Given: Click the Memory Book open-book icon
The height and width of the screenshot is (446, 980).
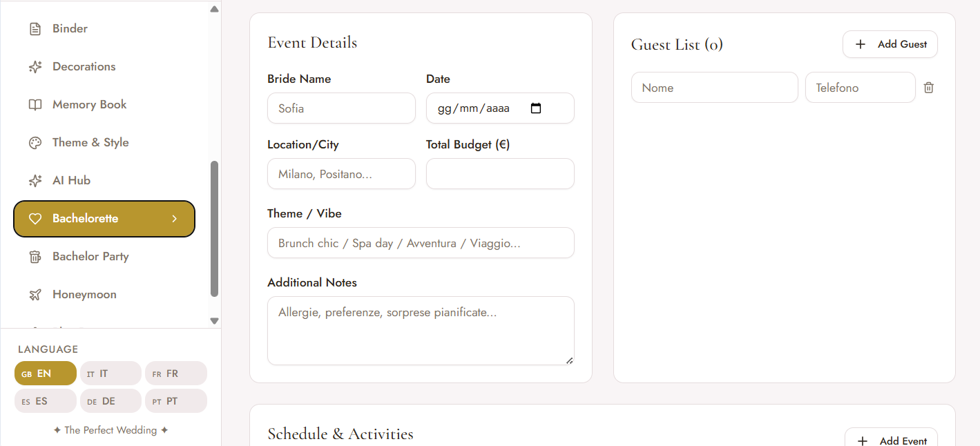Looking at the screenshot, I should [35, 105].
